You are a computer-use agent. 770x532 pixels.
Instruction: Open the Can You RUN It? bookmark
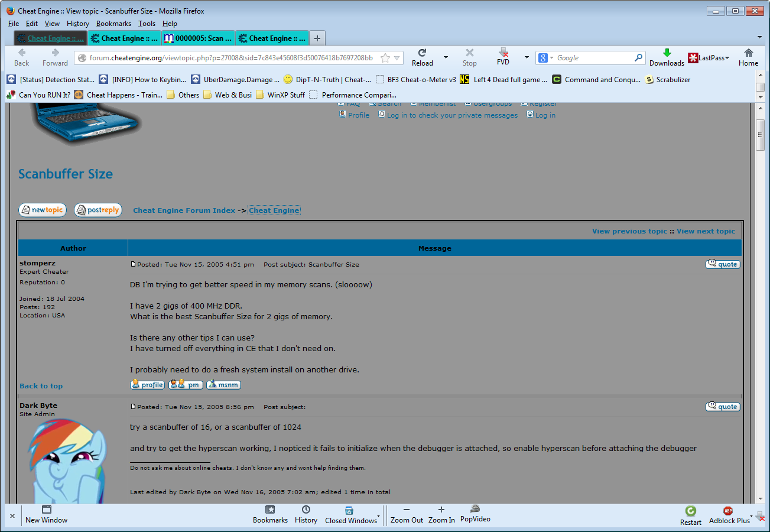(x=38, y=95)
